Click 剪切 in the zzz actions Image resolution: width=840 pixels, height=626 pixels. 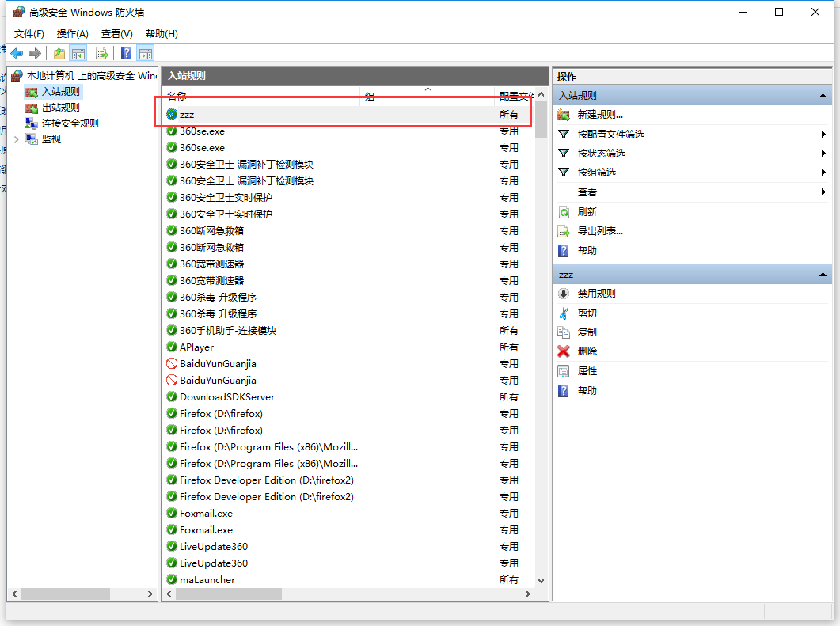pyautogui.click(x=587, y=313)
